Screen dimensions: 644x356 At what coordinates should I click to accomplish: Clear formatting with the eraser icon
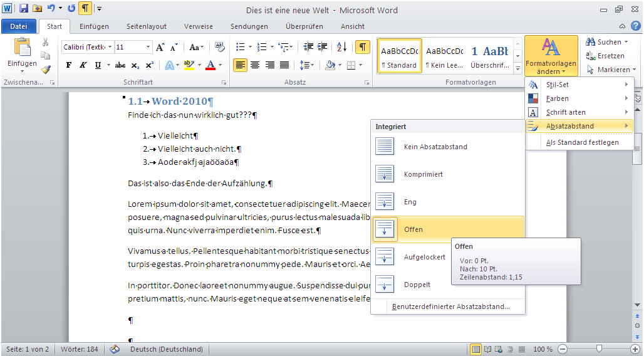coord(220,47)
